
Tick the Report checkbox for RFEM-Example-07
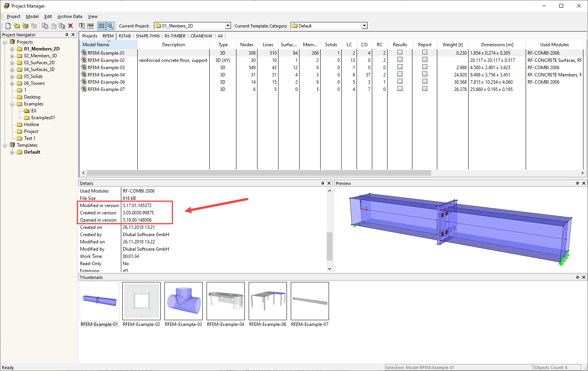pos(425,89)
